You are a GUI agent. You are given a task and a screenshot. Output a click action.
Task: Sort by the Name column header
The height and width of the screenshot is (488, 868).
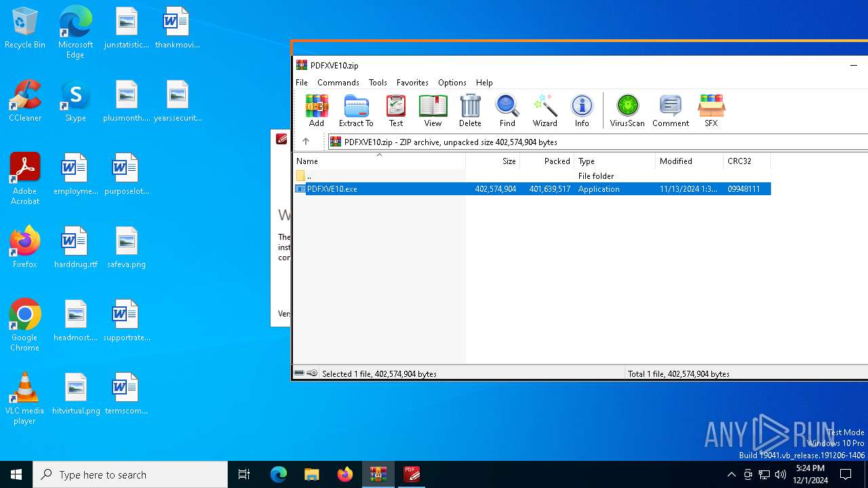point(379,161)
